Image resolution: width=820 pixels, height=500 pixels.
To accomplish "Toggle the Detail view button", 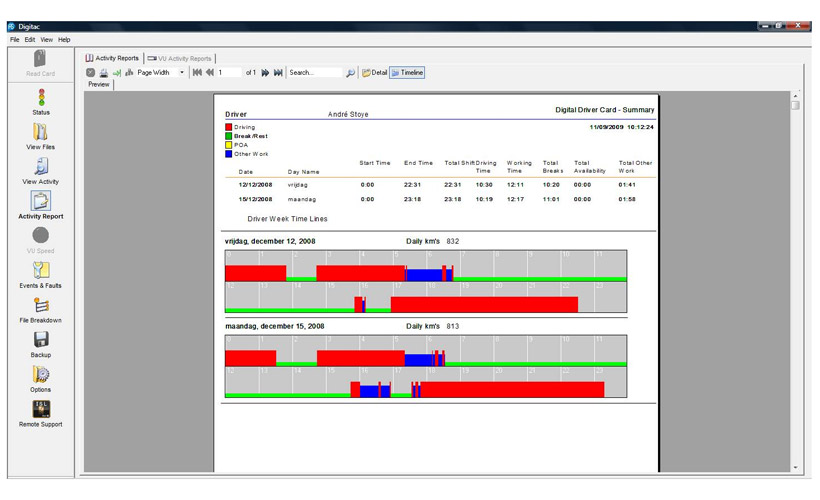I will coord(374,73).
